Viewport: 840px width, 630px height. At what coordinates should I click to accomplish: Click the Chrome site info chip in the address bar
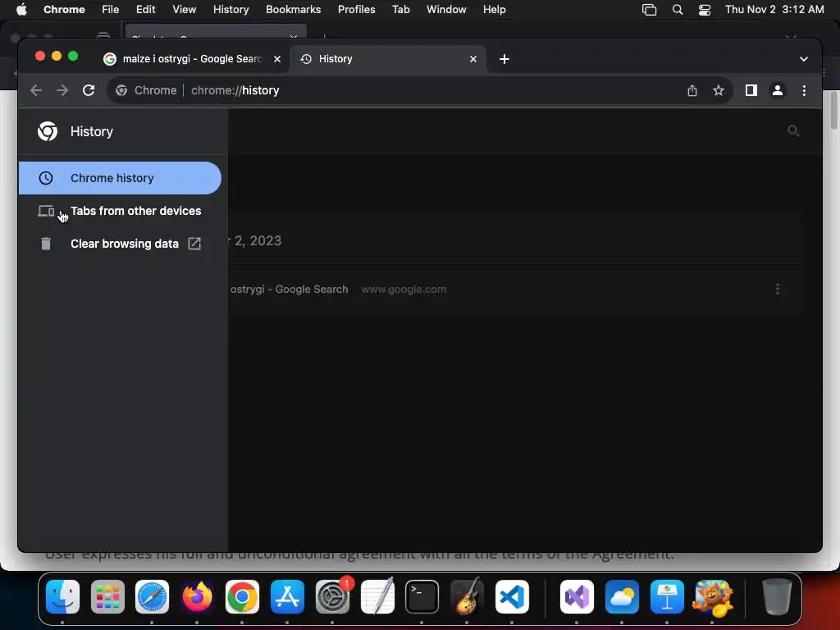146,90
